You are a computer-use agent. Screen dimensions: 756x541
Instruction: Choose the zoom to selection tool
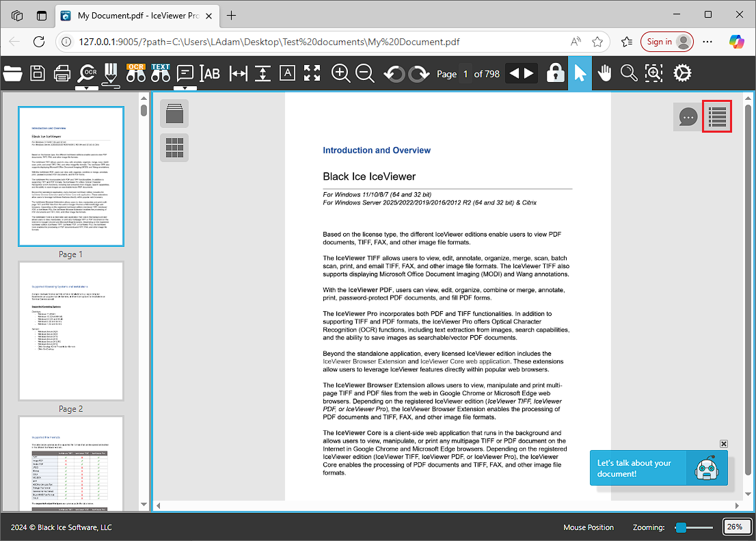[x=653, y=73]
